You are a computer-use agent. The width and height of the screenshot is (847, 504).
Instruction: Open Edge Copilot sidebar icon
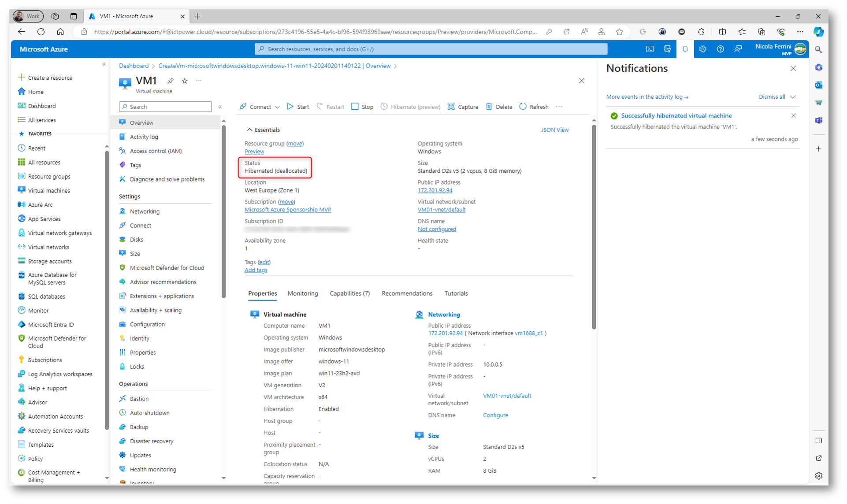tap(819, 32)
